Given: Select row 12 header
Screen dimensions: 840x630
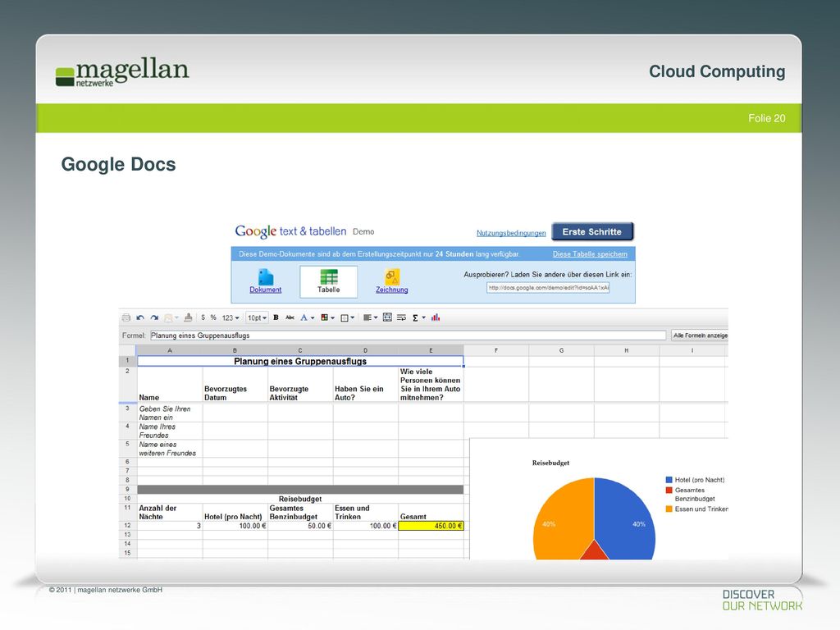Looking at the screenshot, I should tap(127, 526).
